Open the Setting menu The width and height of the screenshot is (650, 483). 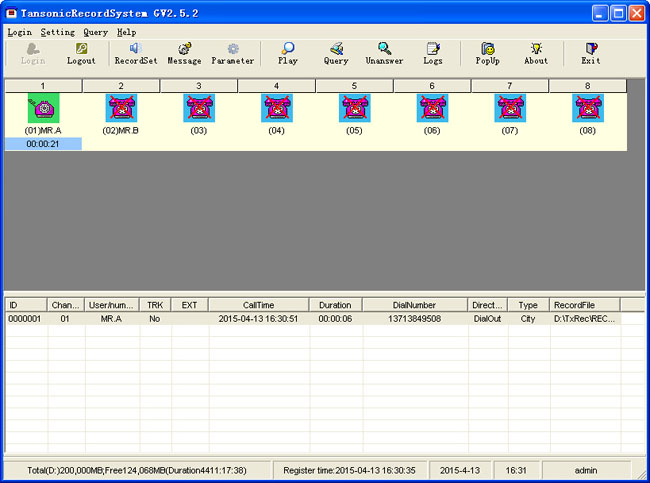57,32
